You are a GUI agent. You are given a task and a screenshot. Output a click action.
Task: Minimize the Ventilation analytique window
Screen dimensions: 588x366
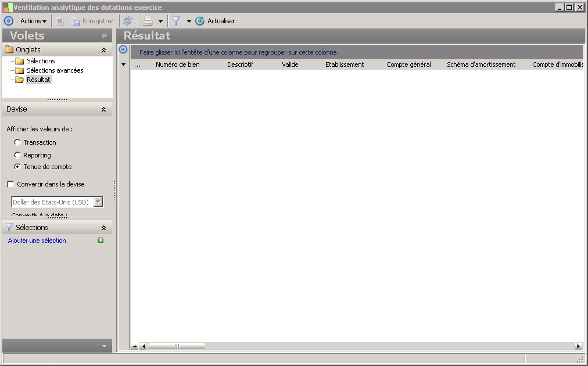[x=560, y=7]
